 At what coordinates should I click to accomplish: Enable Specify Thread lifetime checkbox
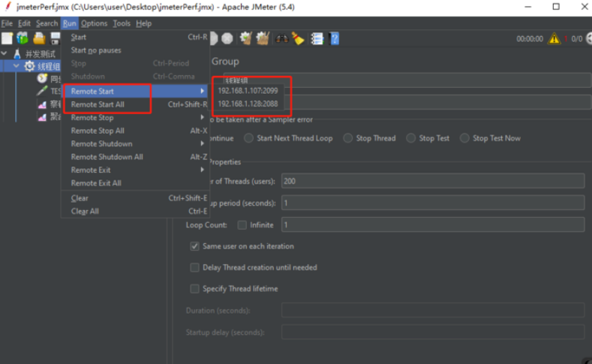click(x=194, y=289)
